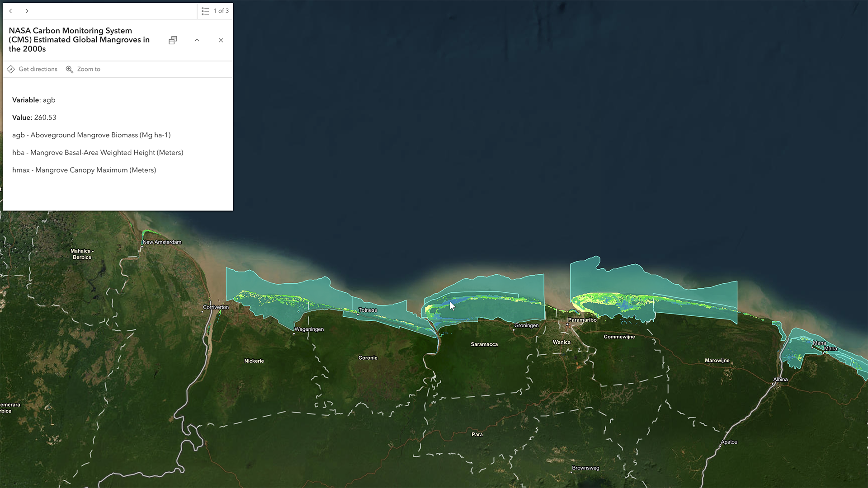Dock the popup panel
This screenshot has width=868, height=488.
tap(173, 40)
